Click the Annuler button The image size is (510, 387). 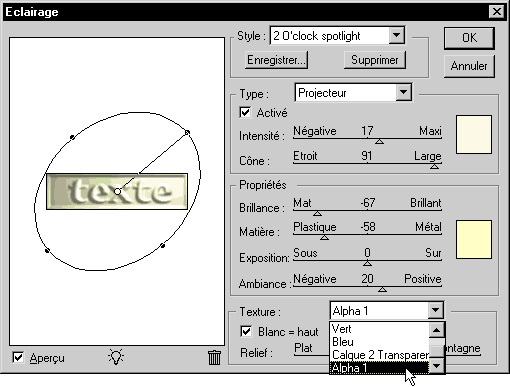(469, 66)
